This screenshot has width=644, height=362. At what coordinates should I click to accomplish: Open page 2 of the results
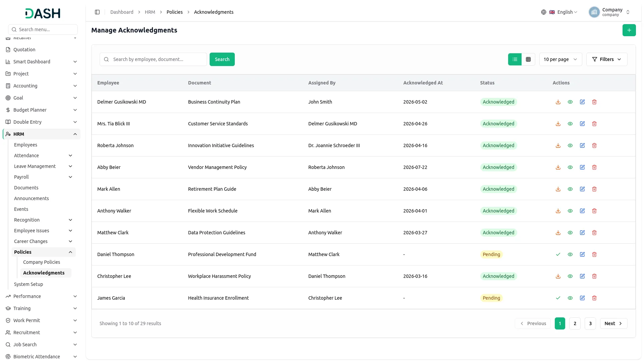pos(575,323)
